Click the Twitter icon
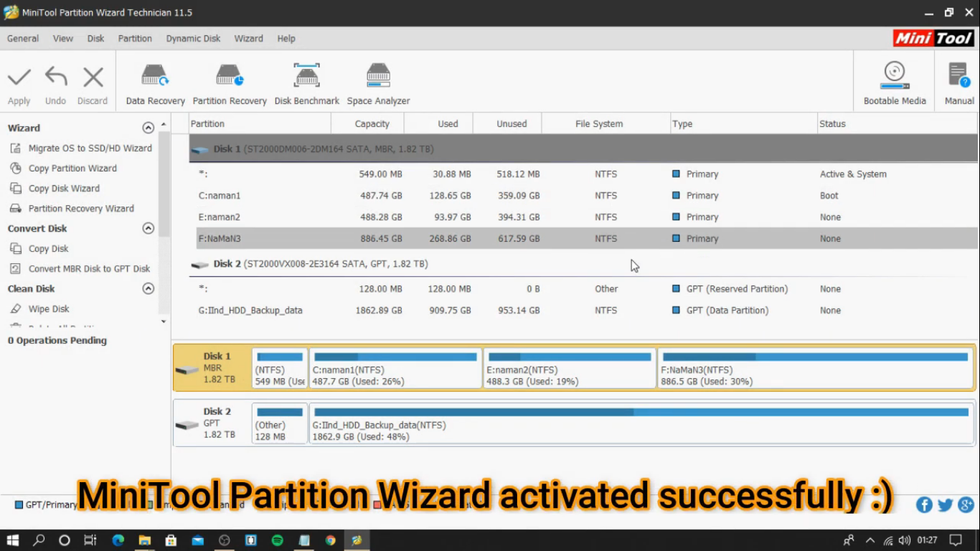Image resolution: width=980 pixels, height=551 pixels. (945, 504)
